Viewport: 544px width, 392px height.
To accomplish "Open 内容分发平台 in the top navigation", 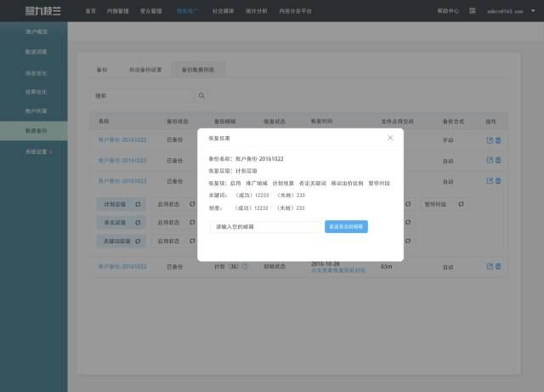I will coord(295,11).
